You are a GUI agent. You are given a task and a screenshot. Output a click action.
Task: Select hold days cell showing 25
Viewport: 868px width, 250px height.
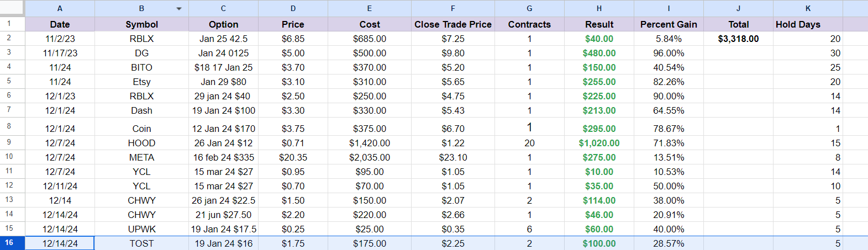click(808, 67)
